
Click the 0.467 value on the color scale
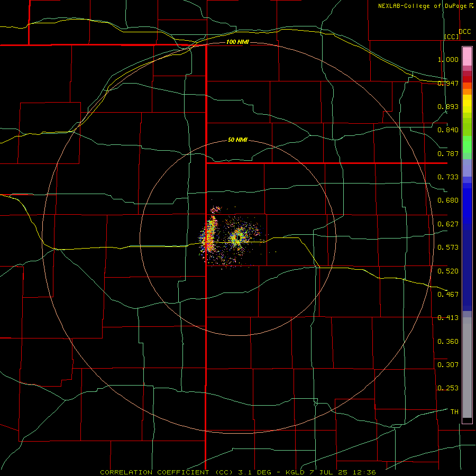pyautogui.click(x=448, y=295)
